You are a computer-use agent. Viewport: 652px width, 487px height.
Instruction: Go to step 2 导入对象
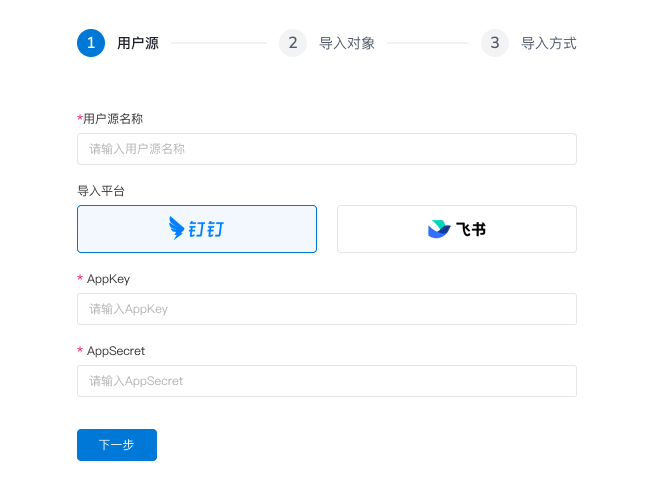(x=327, y=43)
